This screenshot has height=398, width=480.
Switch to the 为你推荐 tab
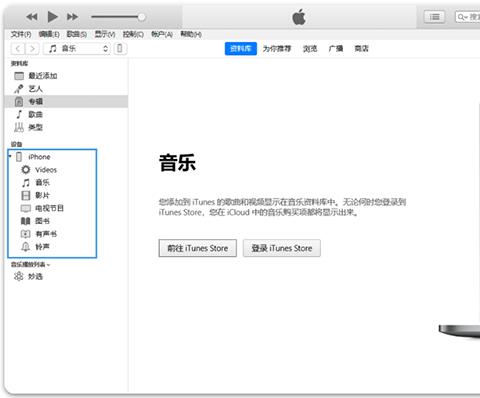click(x=277, y=49)
